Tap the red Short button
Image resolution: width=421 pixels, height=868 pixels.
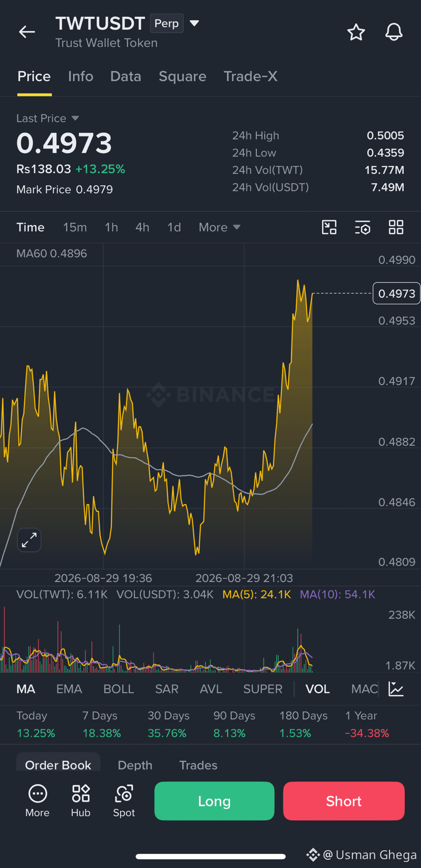(x=344, y=801)
